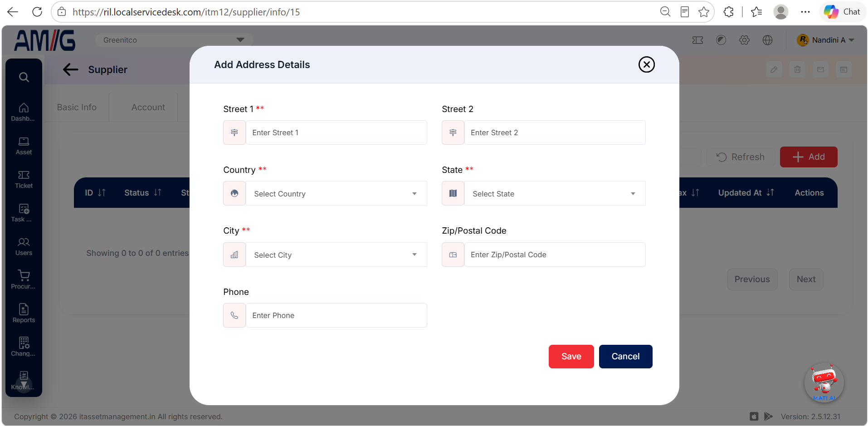Image resolution: width=868 pixels, height=426 pixels.
Task: Switch to the Account tab
Action: [x=148, y=108]
